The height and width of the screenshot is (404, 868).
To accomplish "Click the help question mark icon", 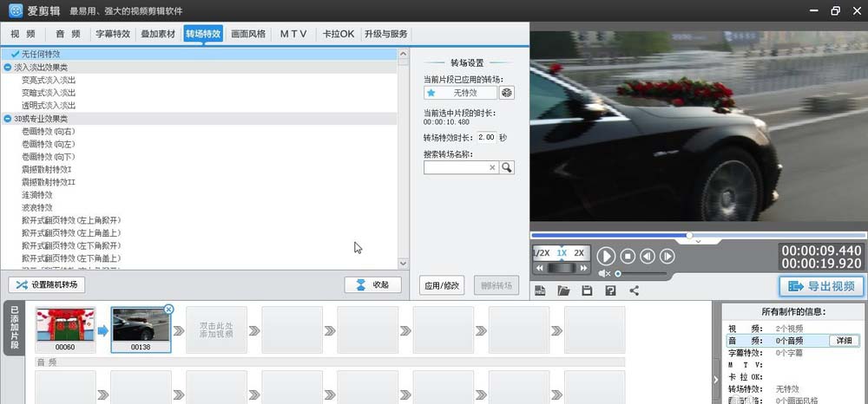I will pyautogui.click(x=610, y=290).
